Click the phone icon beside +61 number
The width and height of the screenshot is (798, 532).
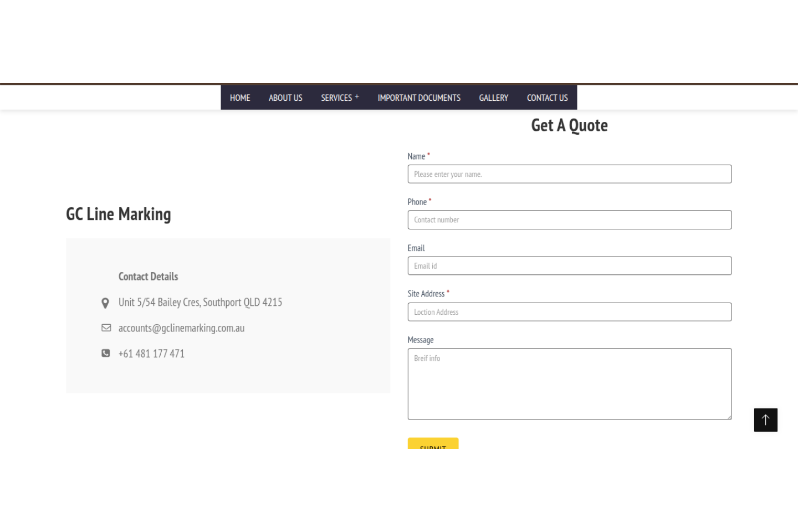[x=106, y=353]
